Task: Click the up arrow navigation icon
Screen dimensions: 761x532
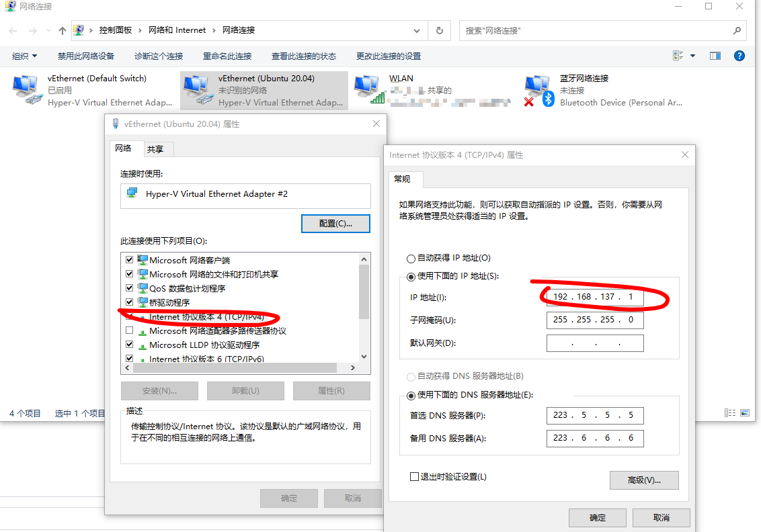Action: click(x=62, y=30)
